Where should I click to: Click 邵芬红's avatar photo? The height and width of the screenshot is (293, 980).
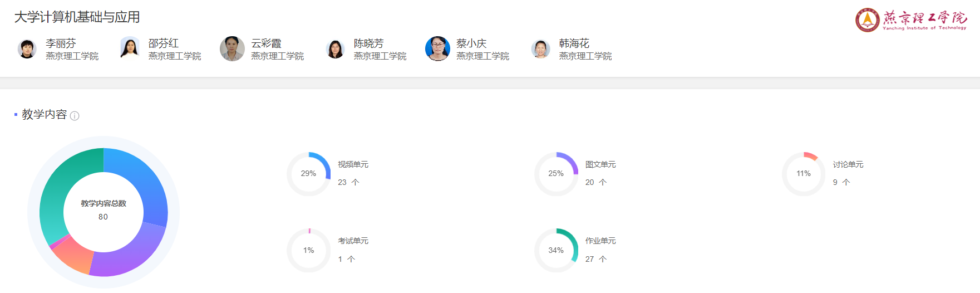coord(130,48)
